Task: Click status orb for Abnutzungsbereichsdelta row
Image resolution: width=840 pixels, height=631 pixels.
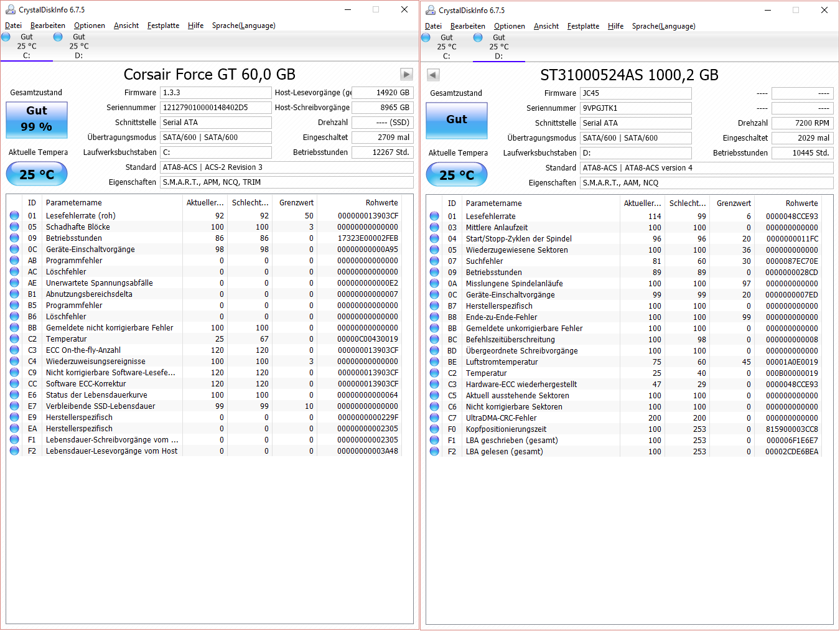Action: (14, 294)
